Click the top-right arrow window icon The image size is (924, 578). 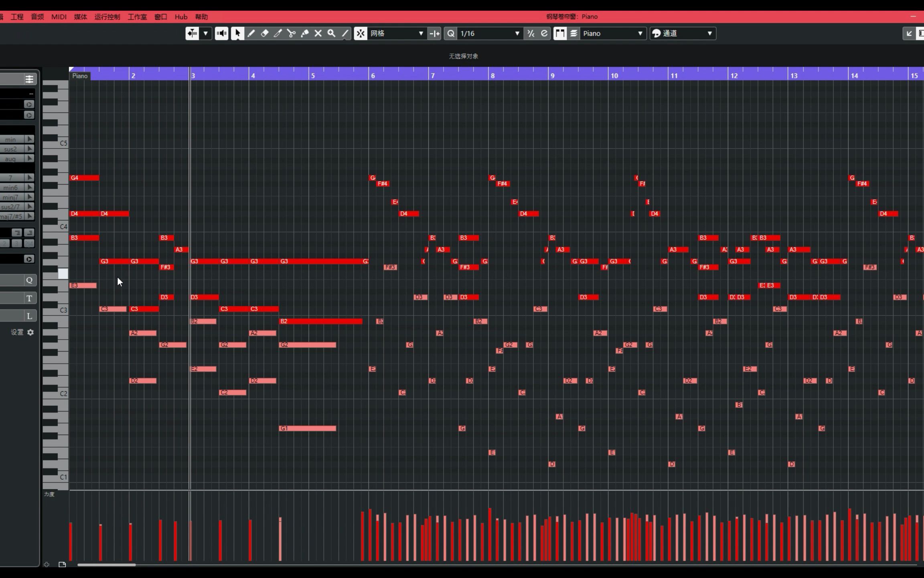pos(909,33)
